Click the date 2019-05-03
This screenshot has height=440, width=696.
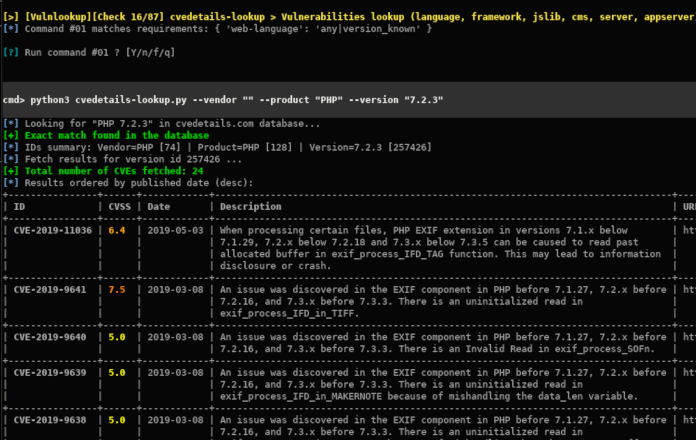coord(175,230)
